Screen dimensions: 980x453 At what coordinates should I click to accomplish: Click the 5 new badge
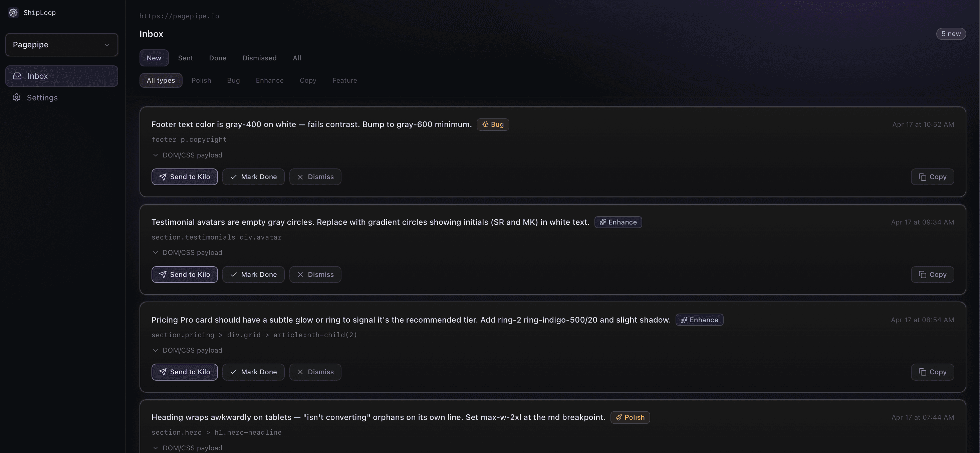tap(951, 34)
